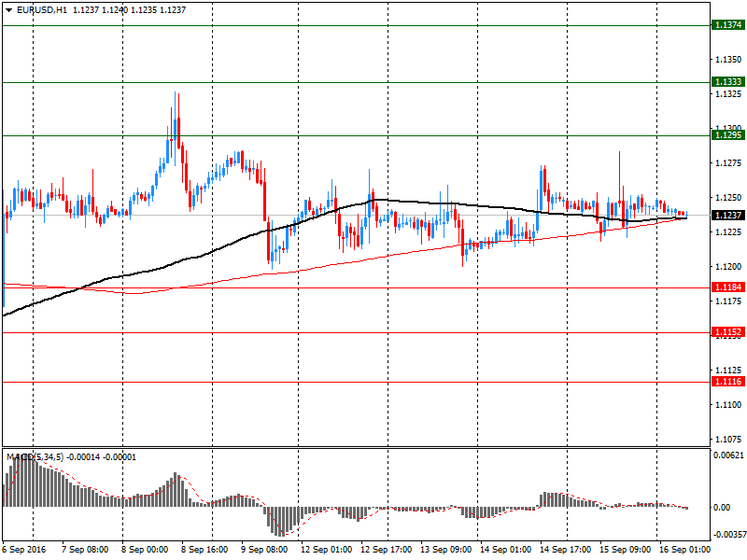The width and height of the screenshot is (747, 560).
Task: Click the EURUSD,H1 chart title text
Action: (x=42, y=10)
